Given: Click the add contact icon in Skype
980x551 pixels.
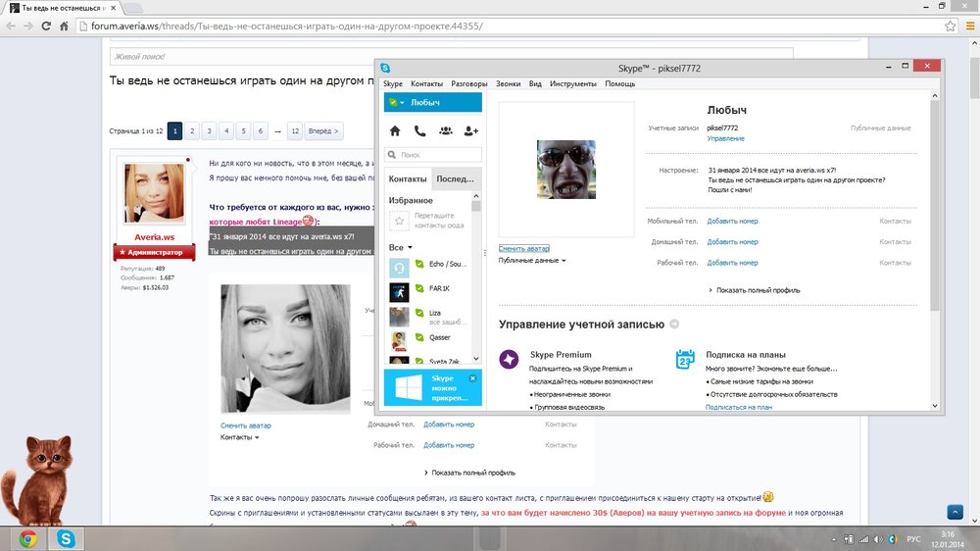Looking at the screenshot, I should [x=471, y=130].
